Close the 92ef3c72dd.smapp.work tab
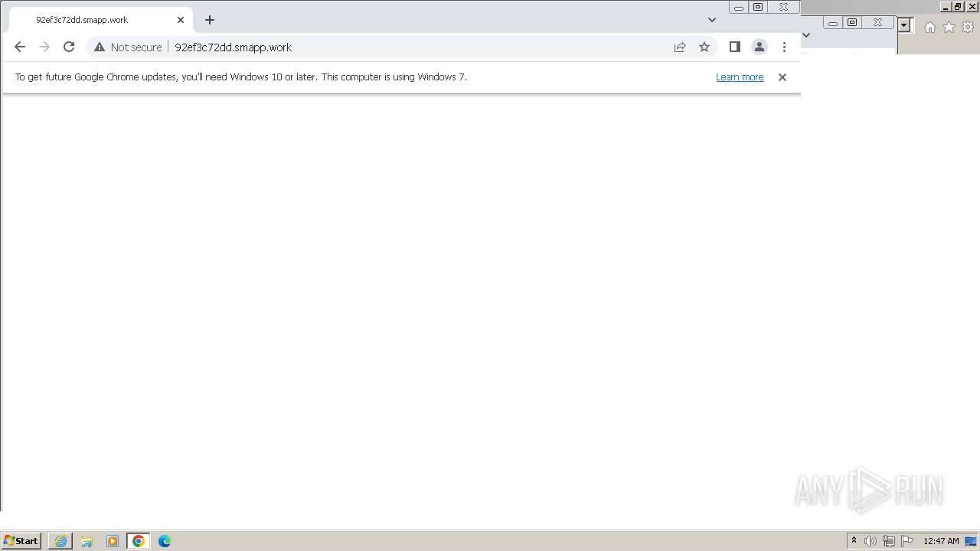This screenshot has width=980, height=551. [181, 20]
